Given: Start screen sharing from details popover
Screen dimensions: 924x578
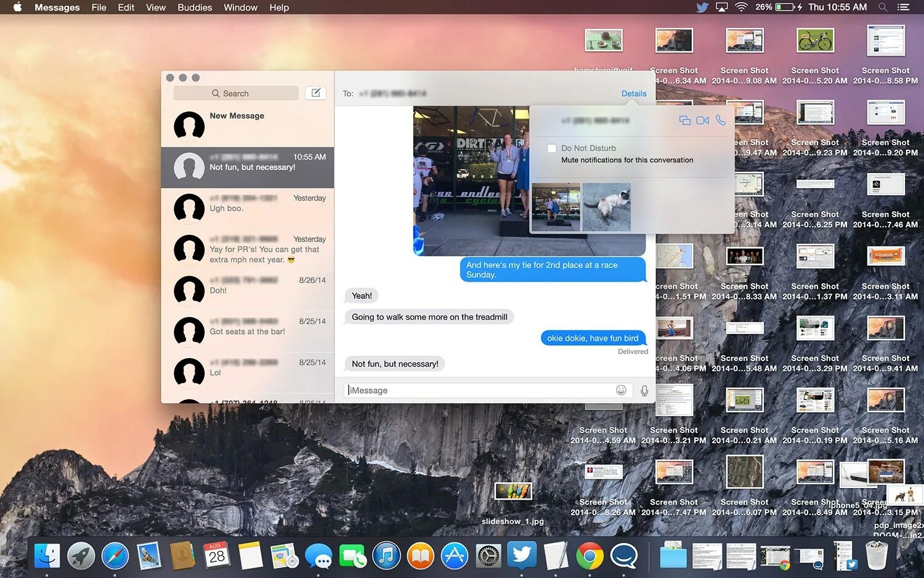Looking at the screenshot, I should coord(684,121).
